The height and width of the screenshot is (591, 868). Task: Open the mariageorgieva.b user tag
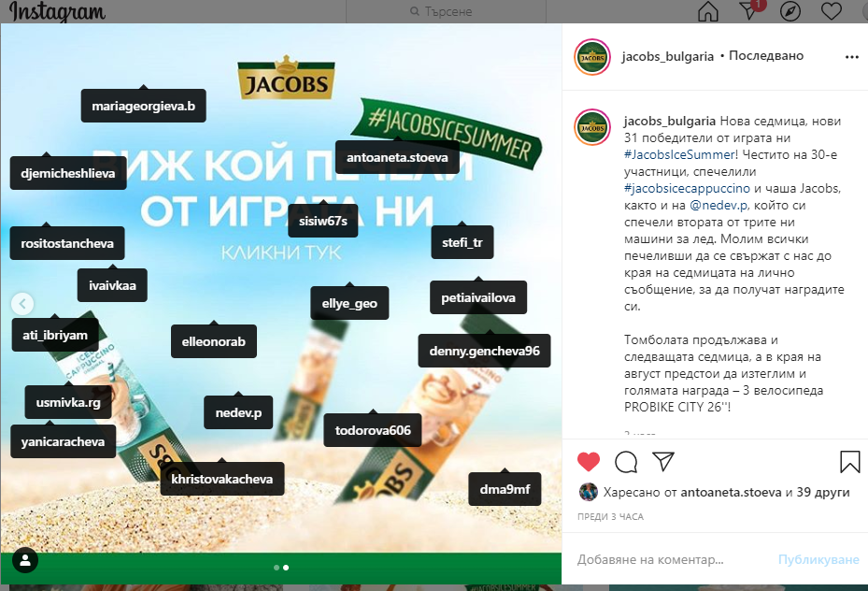click(x=143, y=106)
